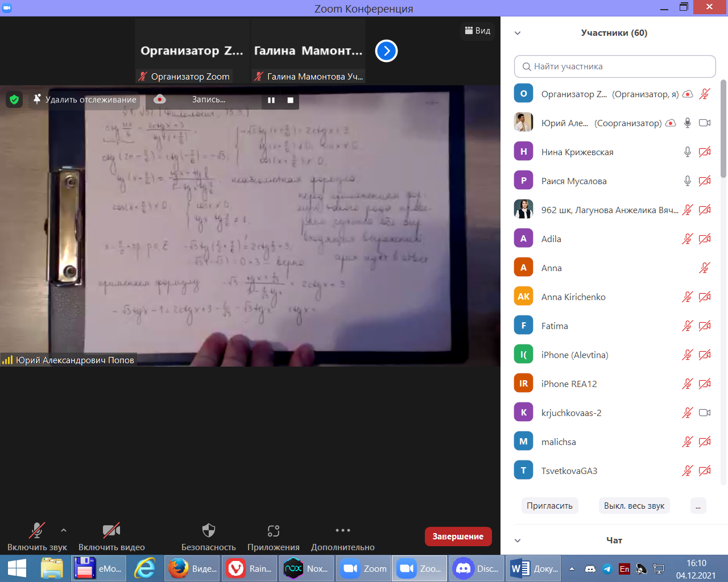Click Завершение to end the meeting
The height and width of the screenshot is (582, 728).
pos(458,537)
